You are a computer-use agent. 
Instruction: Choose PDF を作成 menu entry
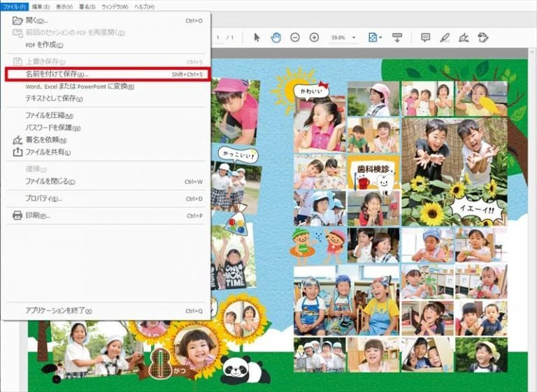point(107,45)
